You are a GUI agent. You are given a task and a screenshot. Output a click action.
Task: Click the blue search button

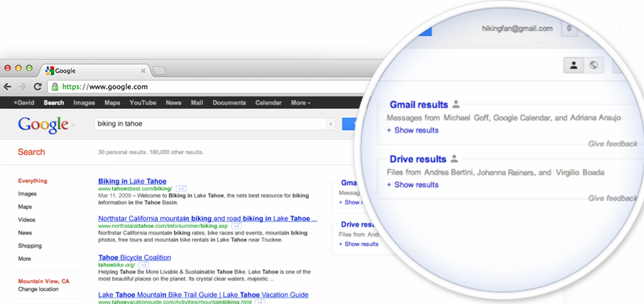pyautogui.click(x=349, y=124)
